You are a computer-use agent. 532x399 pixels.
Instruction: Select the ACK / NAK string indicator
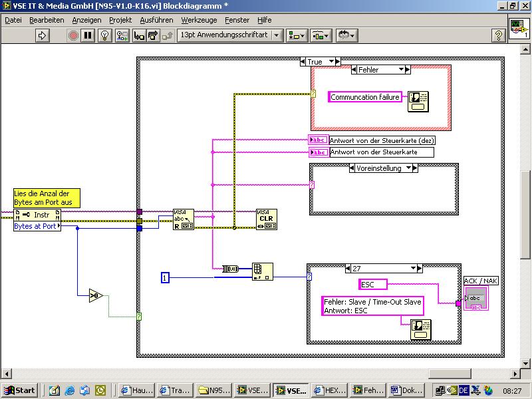tap(476, 298)
